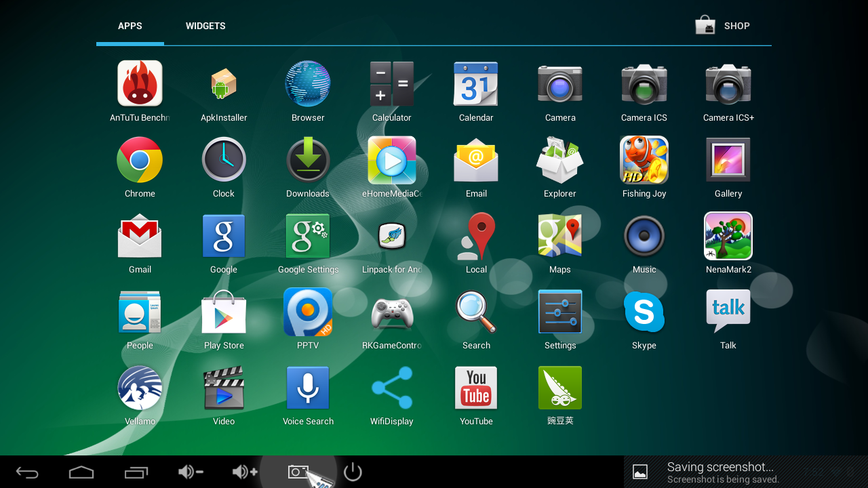Open the Settings app
Image resolution: width=868 pixels, height=488 pixels.
[x=560, y=312]
